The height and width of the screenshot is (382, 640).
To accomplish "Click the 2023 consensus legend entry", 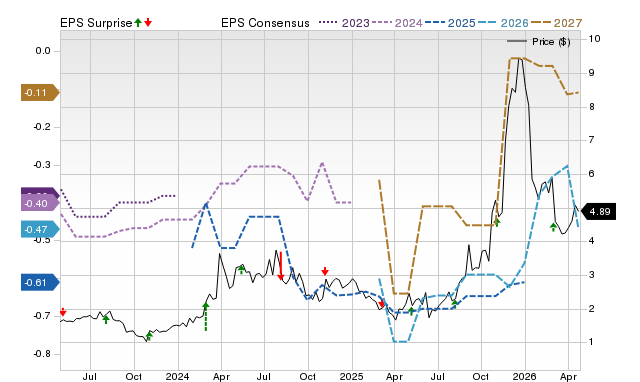I will tap(344, 23).
